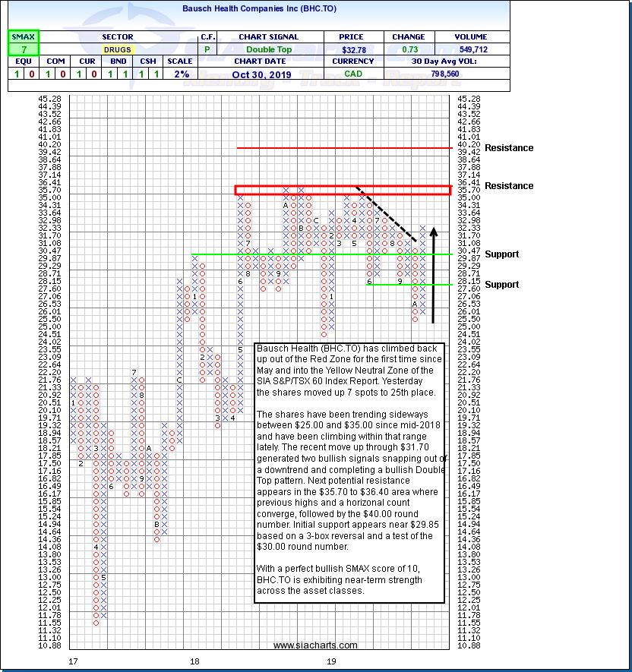Screen dimensions: 632x672
Task: Click the BND column header
Action: 117,62
